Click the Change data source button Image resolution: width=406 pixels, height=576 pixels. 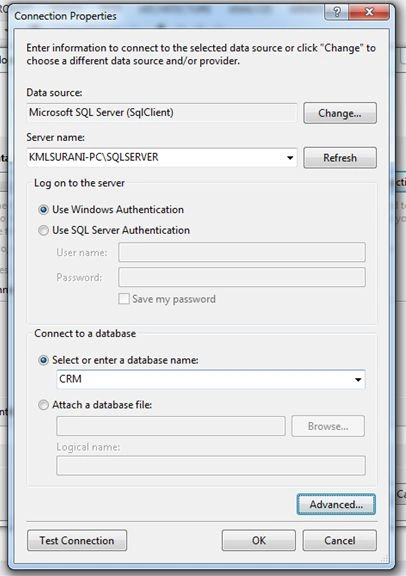tap(340, 113)
